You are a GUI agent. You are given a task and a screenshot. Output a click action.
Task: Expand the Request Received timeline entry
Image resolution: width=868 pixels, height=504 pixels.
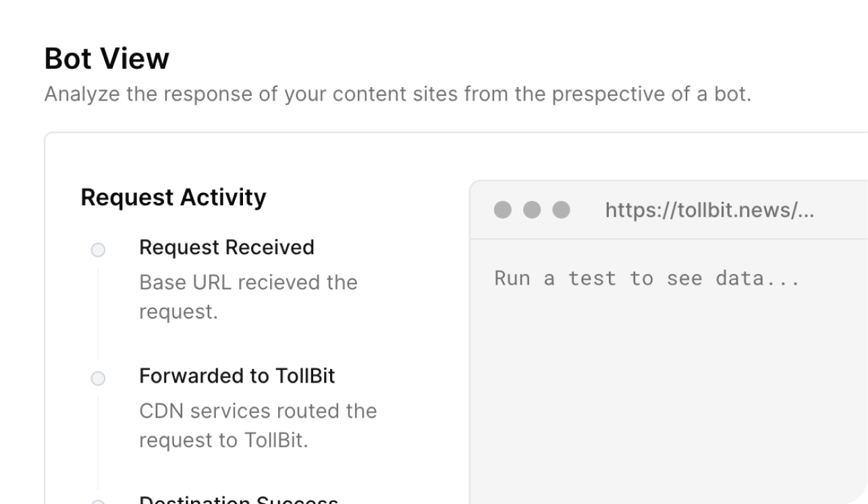pos(226,248)
